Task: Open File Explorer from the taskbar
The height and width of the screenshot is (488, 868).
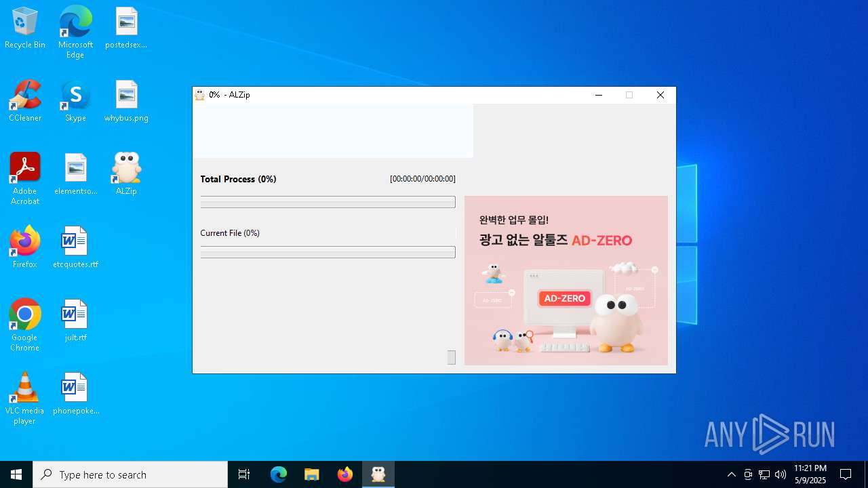Action: 312,474
